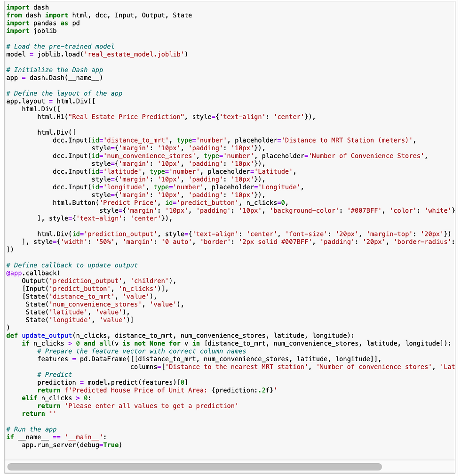Viewport: 461px width, 476px height.
Task: Click the line State('latitude', 'value')
Action: coord(78,312)
